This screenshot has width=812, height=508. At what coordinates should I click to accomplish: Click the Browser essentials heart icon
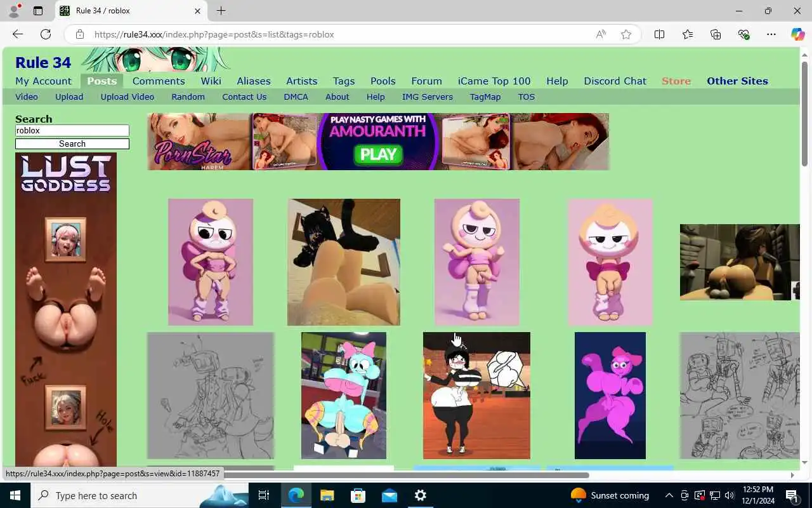point(743,34)
